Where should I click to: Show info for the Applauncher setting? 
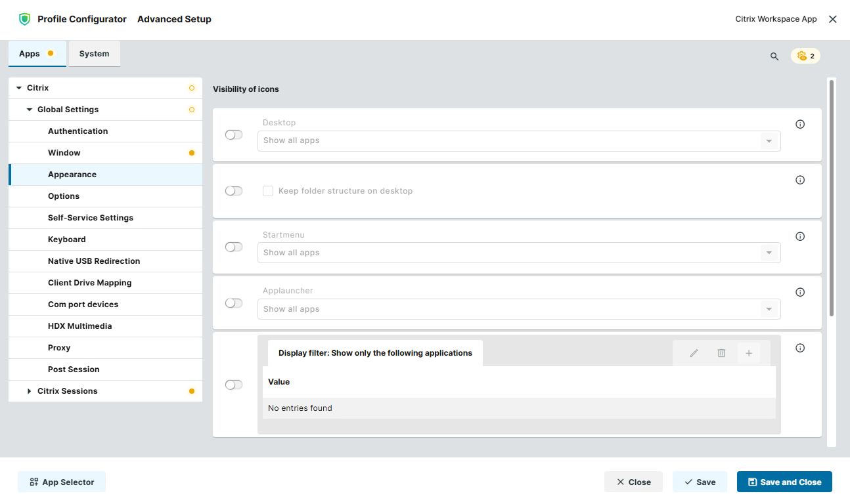(800, 292)
